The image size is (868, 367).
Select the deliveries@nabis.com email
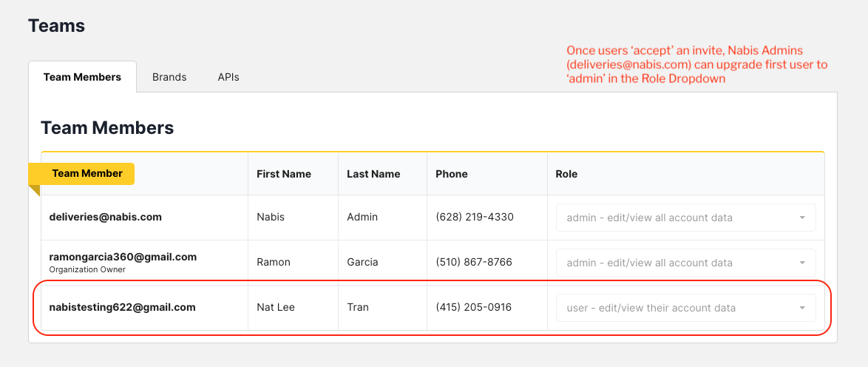pyautogui.click(x=105, y=217)
